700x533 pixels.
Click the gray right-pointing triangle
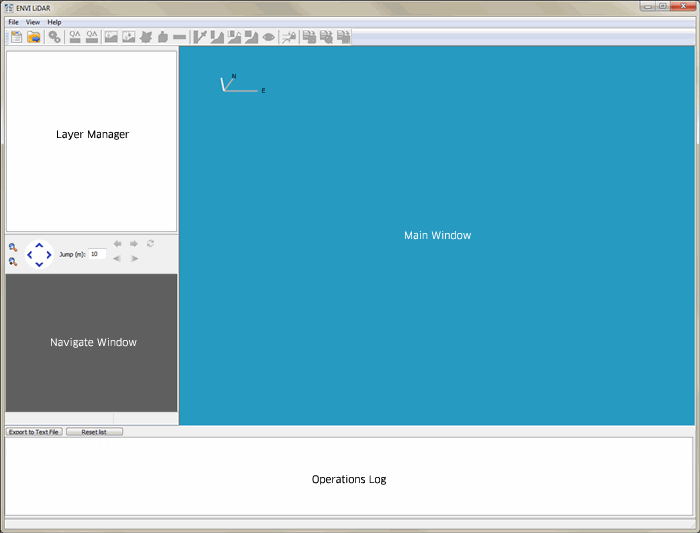pos(134,258)
